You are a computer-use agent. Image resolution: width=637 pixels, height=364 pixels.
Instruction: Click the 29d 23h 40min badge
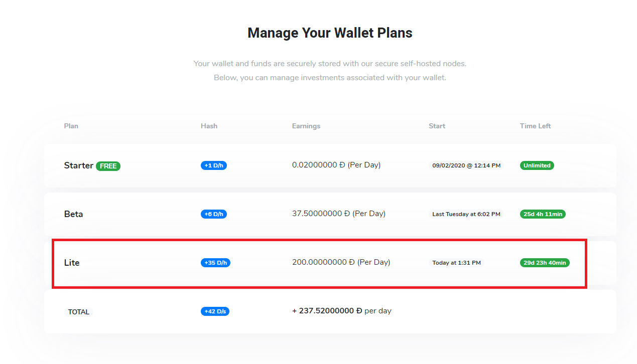click(545, 263)
